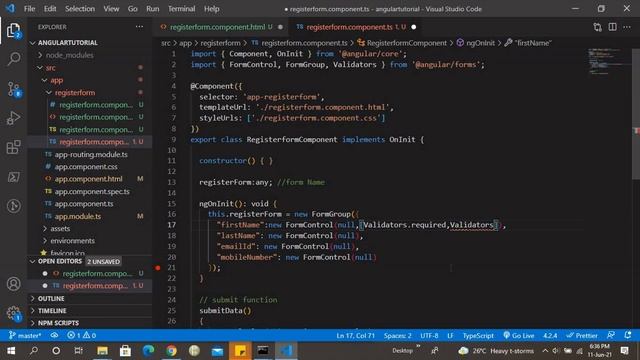The width and height of the screenshot is (640, 360).
Task: Click Go Live in status bar
Action: click(x=519, y=336)
